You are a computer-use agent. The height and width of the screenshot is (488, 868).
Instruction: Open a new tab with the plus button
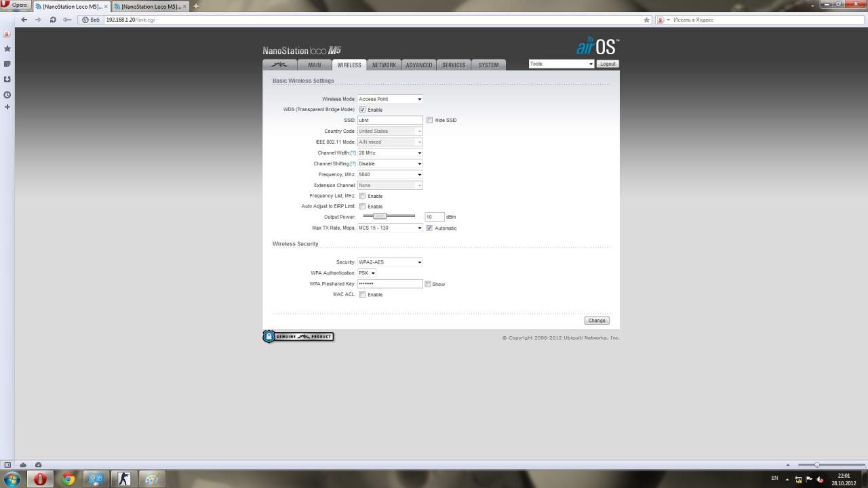coord(196,6)
